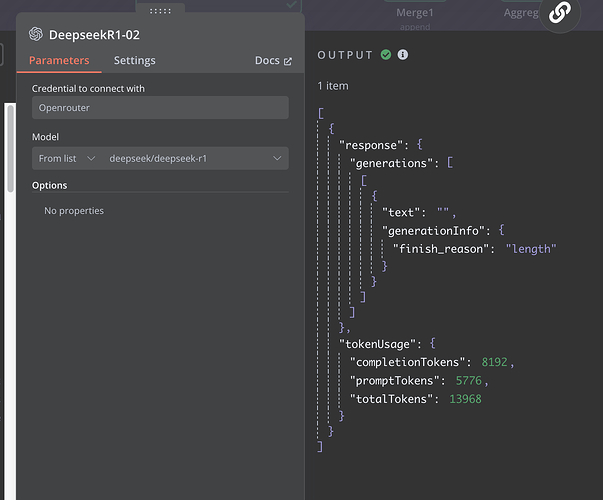Click the deepseek/deepseek-r1 model value
This screenshot has width=603, height=500.
click(x=158, y=158)
